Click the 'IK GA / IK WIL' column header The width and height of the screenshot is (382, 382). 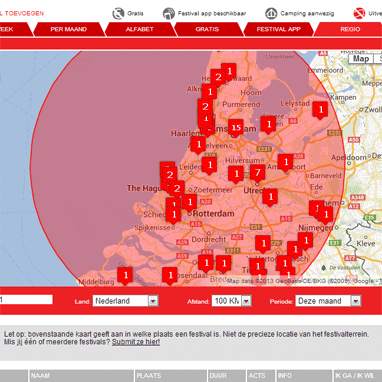357,376
